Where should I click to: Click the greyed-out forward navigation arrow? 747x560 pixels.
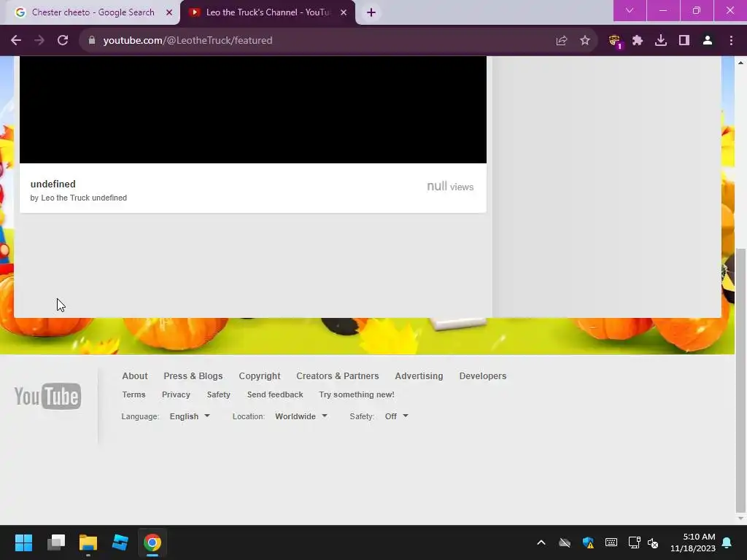click(39, 41)
